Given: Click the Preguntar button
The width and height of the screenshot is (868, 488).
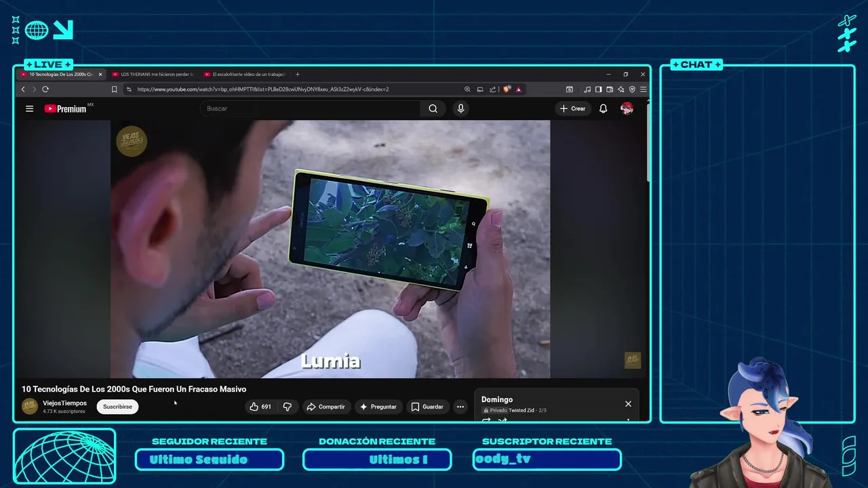Looking at the screenshot, I should (378, 407).
